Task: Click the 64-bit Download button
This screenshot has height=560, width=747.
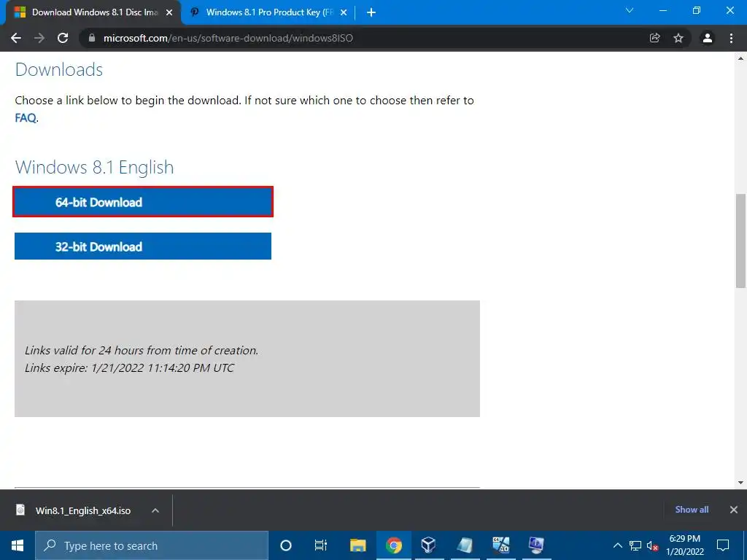Action: 143,202
